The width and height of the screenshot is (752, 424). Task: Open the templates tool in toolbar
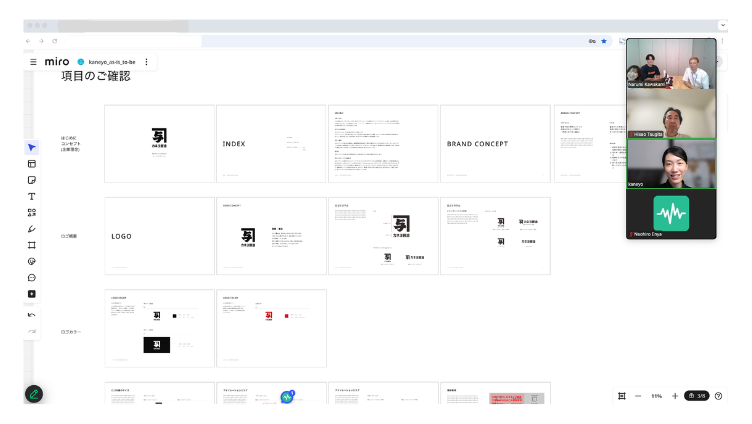click(x=32, y=164)
